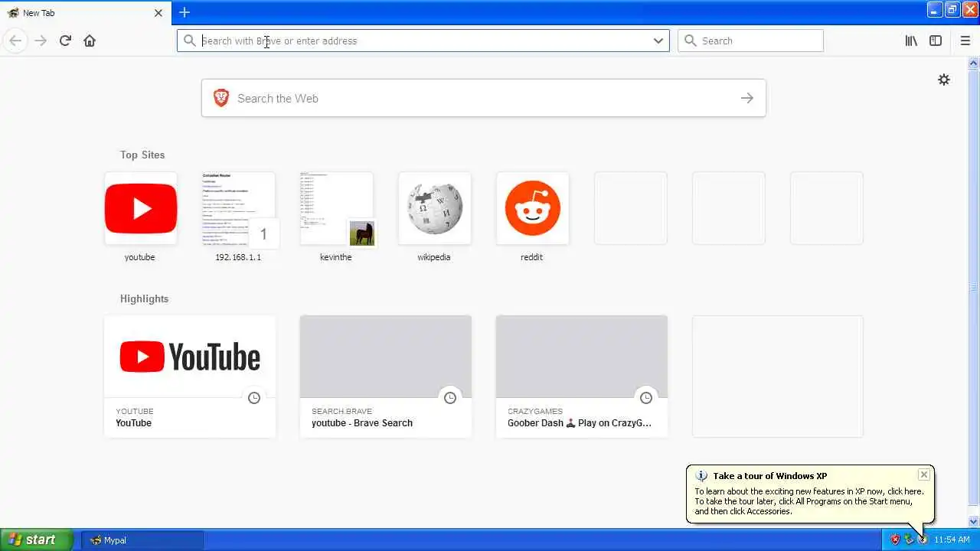The height and width of the screenshot is (551, 980).
Task: Click the clock icon on CrazyGames card
Action: point(646,398)
